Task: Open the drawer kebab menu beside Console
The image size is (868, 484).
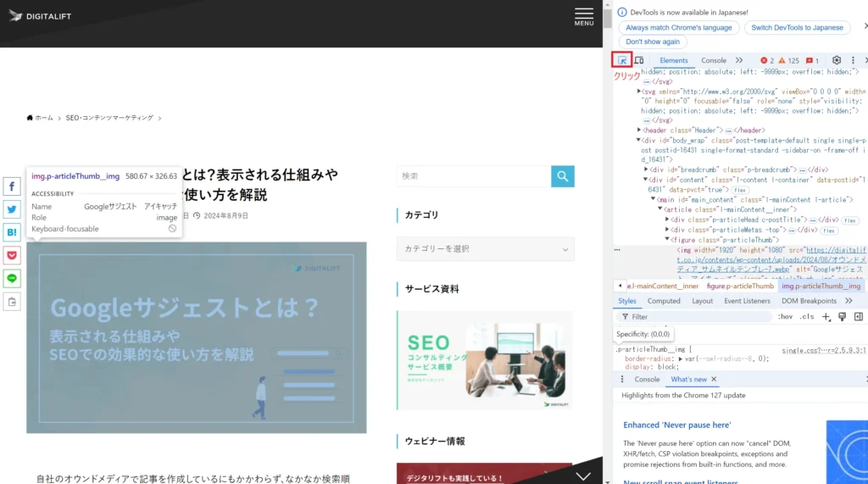Action: 621,380
